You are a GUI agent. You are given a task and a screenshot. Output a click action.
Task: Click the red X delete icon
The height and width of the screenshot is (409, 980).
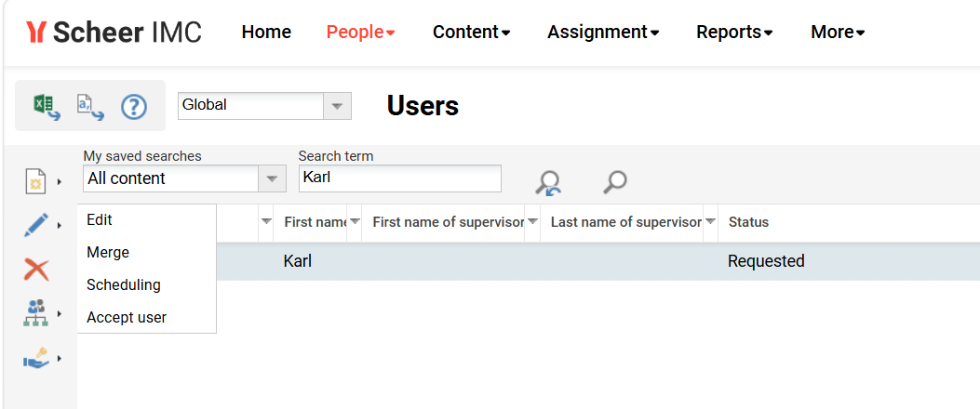pyautogui.click(x=35, y=270)
